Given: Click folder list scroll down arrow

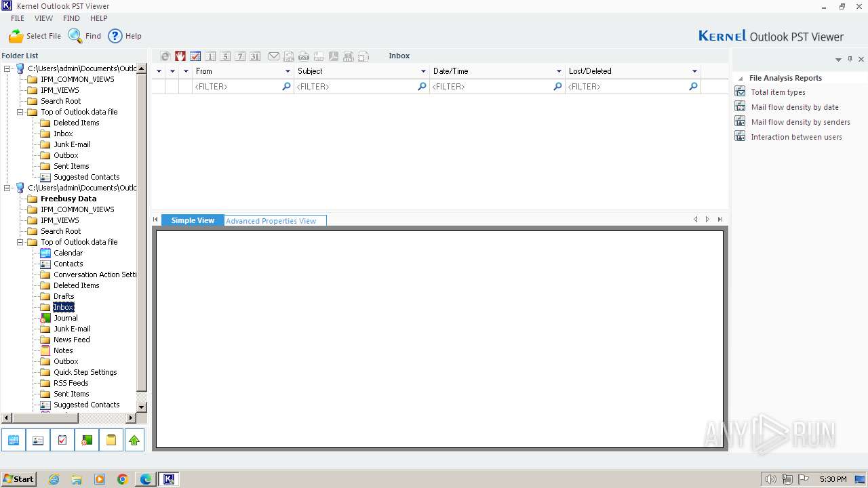Looking at the screenshot, I should [x=142, y=407].
